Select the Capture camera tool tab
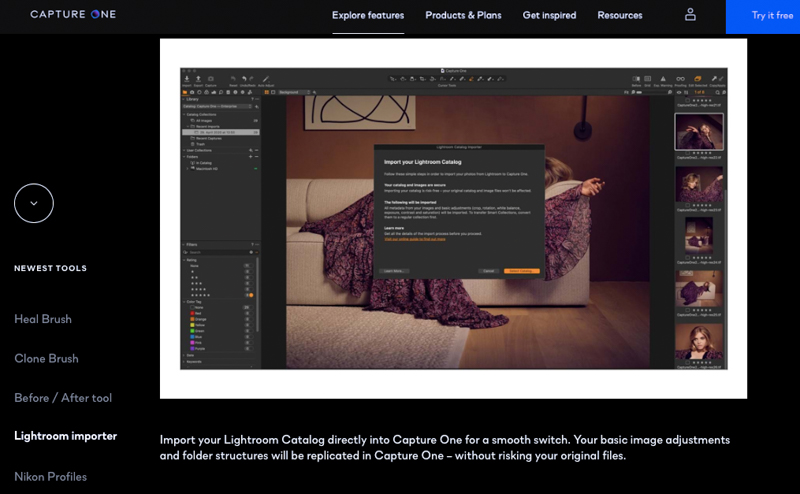The height and width of the screenshot is (494, 800). (192, 92)
